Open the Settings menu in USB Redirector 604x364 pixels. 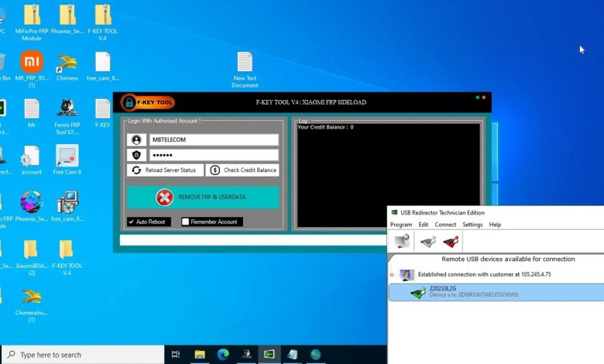click(x=472, y=225)
